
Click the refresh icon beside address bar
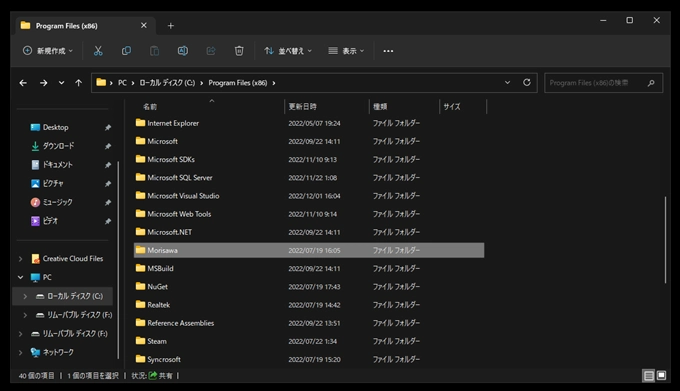[x=526, y=82]
